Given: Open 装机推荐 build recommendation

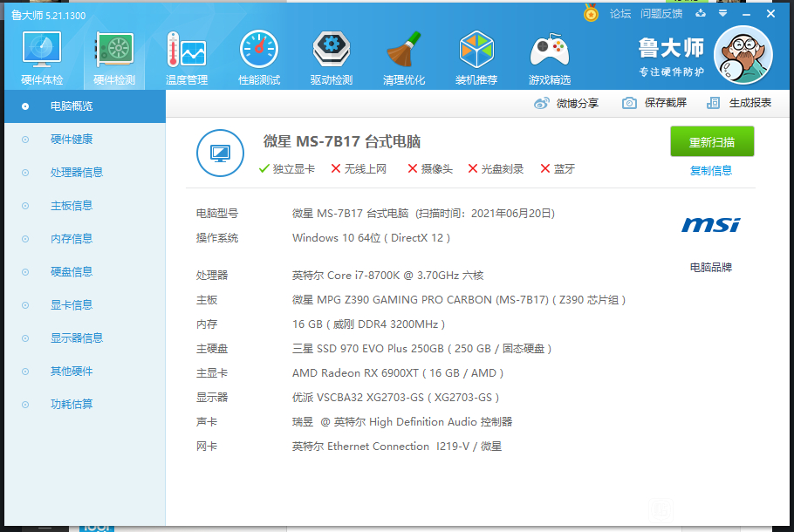Looking at the screenshot, I should pos(476,58).
